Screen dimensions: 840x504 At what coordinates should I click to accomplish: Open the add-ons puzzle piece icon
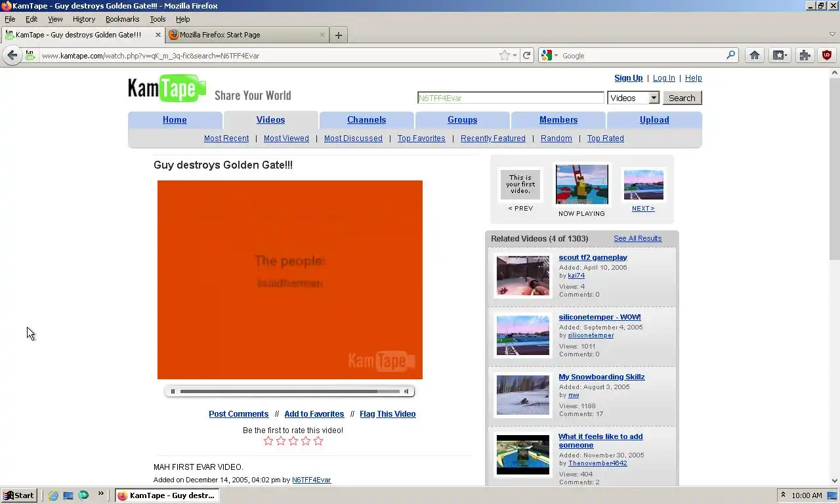[x=805, y=56]
